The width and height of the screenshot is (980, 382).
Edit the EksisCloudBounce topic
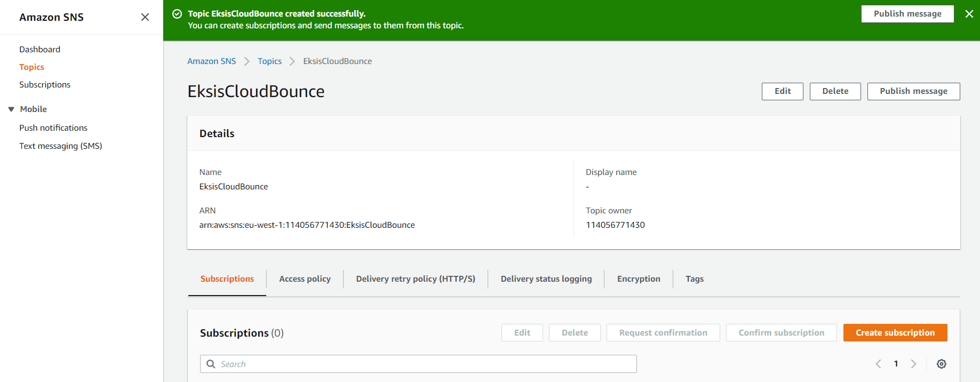coord(782,91)
